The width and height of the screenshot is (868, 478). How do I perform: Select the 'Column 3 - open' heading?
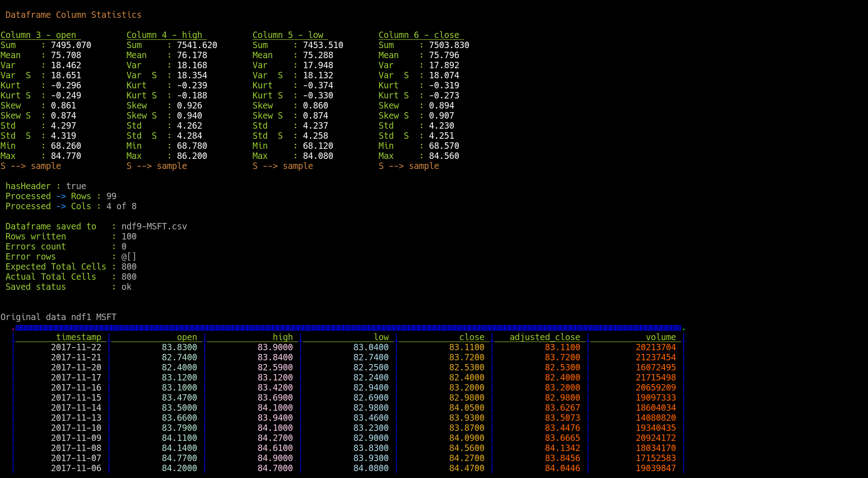point(38,35)
